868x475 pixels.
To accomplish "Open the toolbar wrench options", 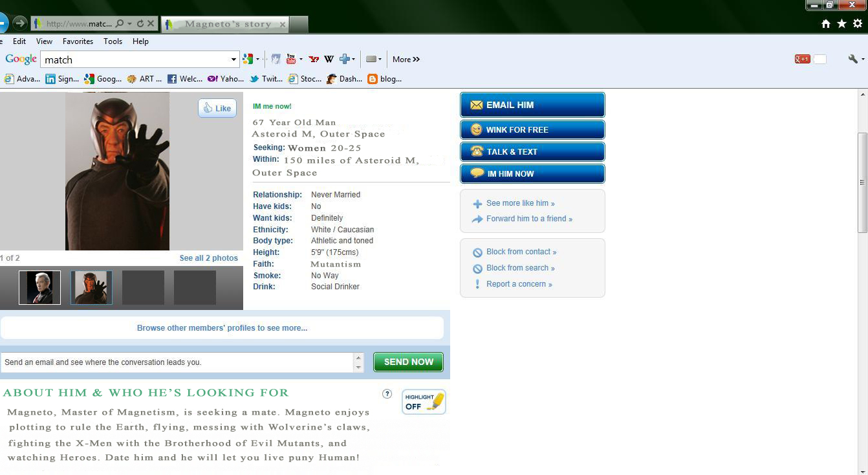I will point(853,59).
